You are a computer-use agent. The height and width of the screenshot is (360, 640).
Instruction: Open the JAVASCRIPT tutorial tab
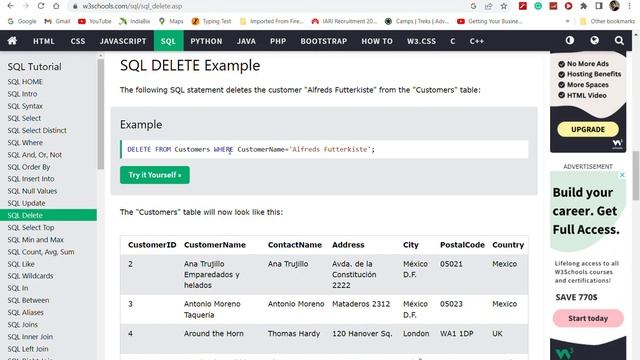(123, 41)
